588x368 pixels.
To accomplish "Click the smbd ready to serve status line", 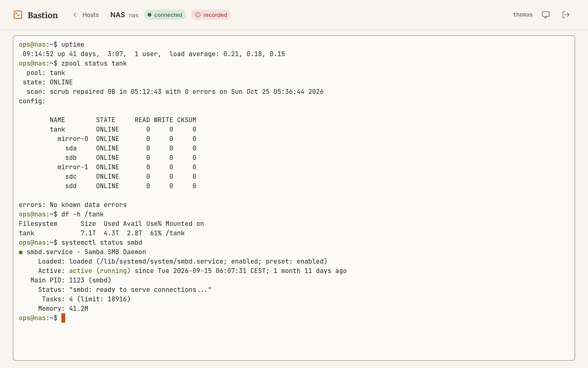I will click(125, 290).
